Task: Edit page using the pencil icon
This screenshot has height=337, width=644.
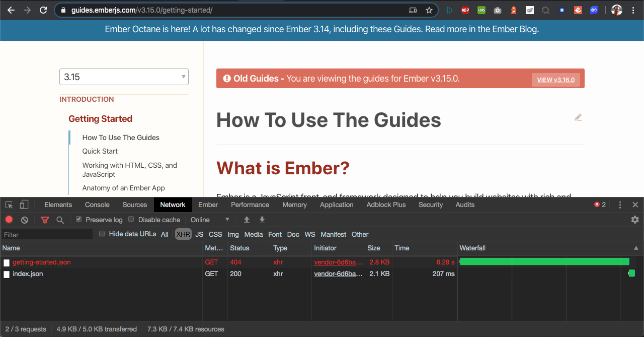Action: click(578, 117)
